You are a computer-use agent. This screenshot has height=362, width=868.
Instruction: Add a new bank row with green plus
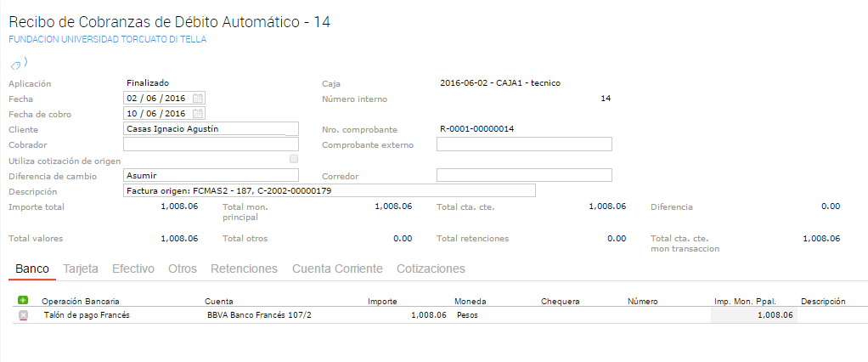click(x=23, y=300)
